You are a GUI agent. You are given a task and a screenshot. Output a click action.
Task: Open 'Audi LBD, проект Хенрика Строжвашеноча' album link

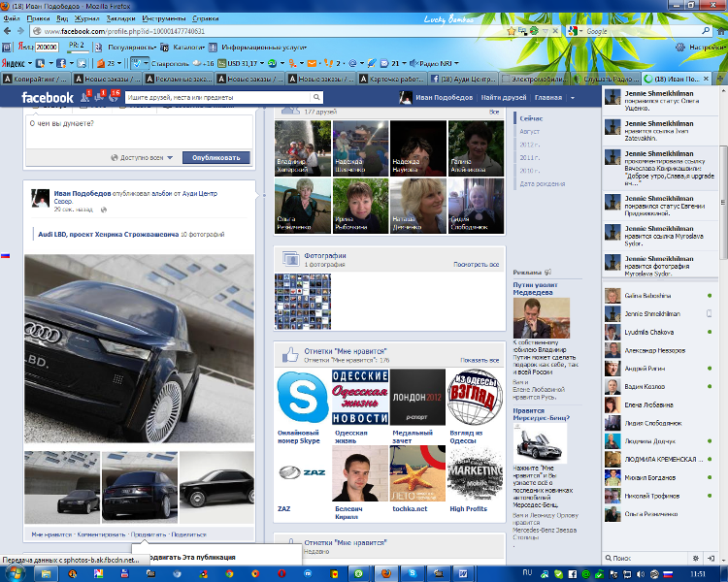click(108, 235)
